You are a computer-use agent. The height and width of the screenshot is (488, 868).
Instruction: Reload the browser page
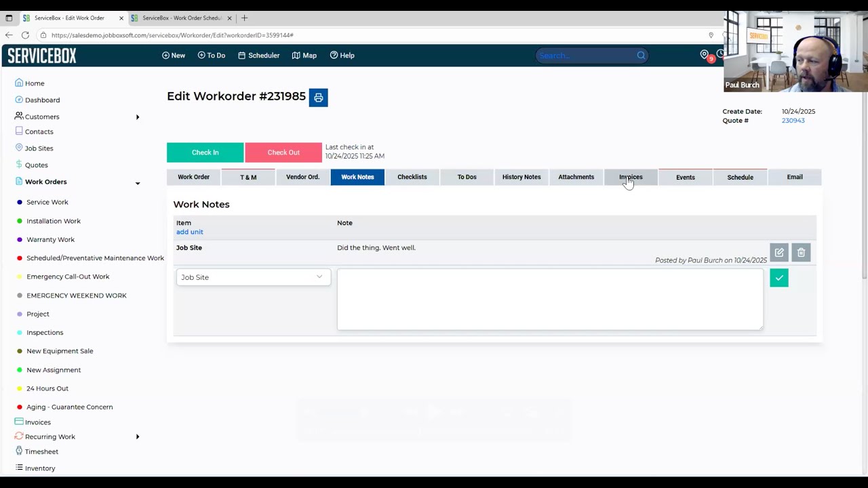pyautogui.click(x=25, y=35)
